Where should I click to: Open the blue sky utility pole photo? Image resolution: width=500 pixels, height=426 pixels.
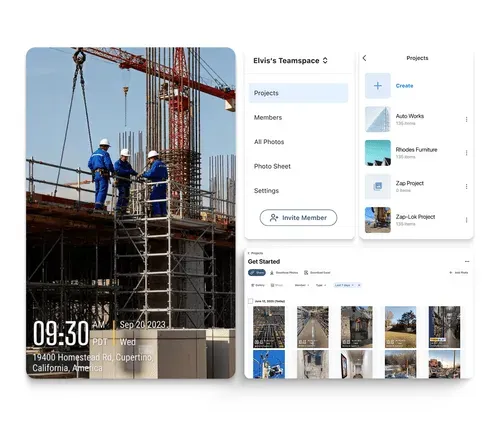(269, 364)
